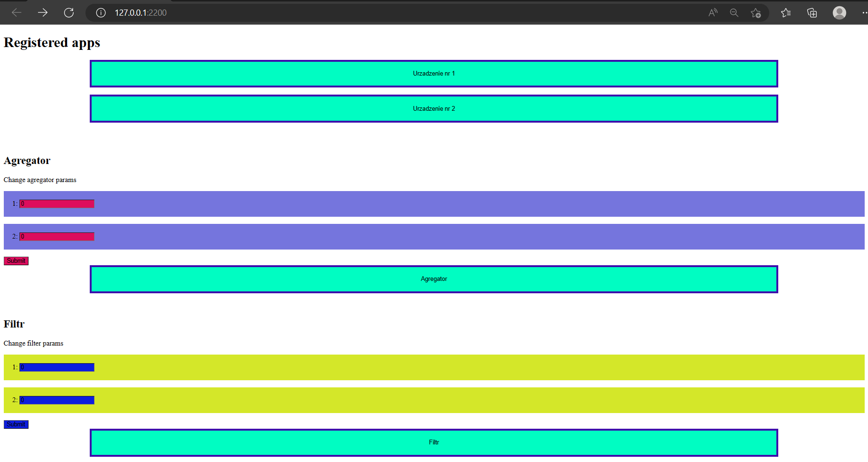Select the Agregator section heading

pyautogui.click(x=27, y=161)
